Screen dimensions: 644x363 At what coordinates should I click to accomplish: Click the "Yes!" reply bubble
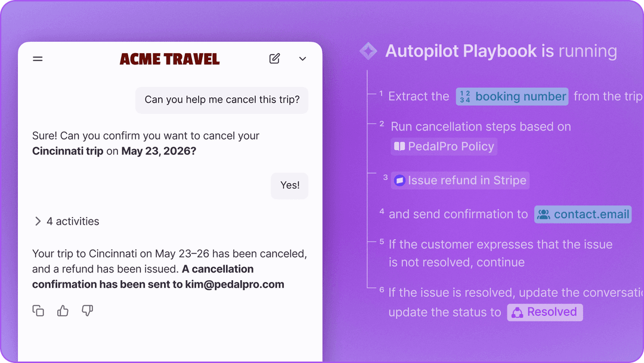290,185
